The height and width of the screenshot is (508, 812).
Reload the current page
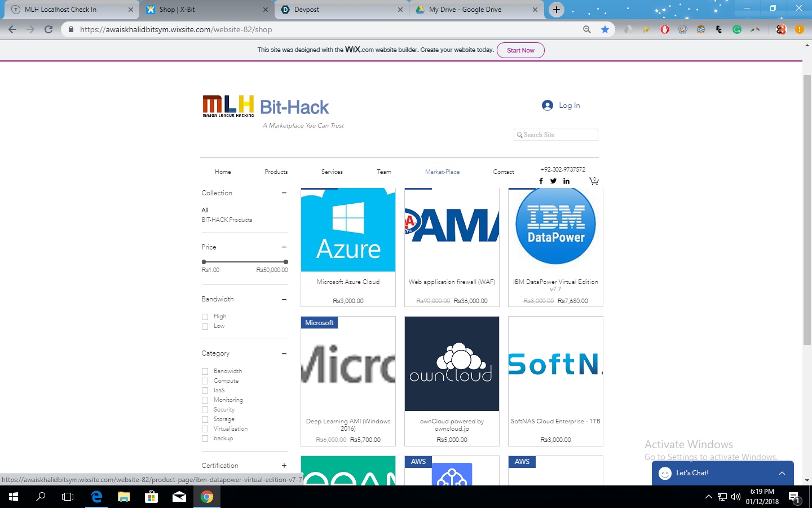click(48, 29)
